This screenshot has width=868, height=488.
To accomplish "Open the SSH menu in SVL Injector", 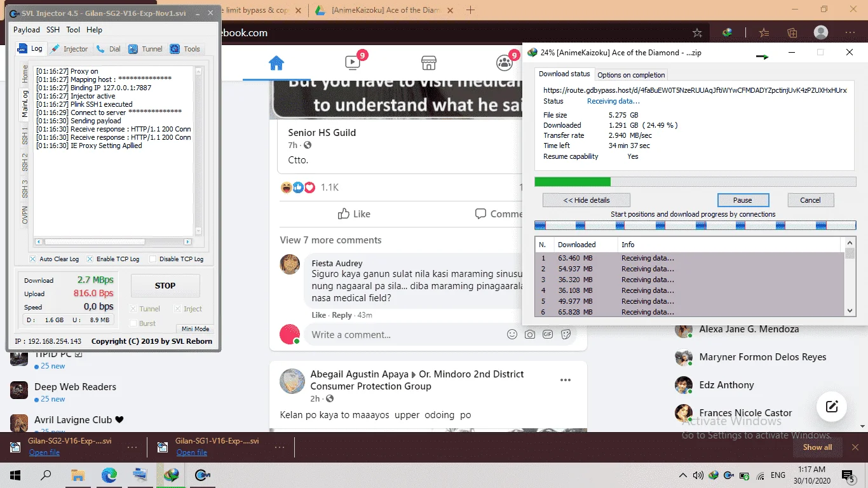I will (x=53, y=30).
